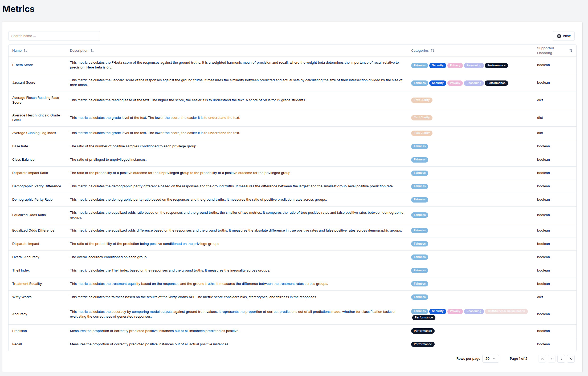
Task: Click the Privacy badge on Jaccard Score row
Action: pyautogui.click(x=455, y=83)
